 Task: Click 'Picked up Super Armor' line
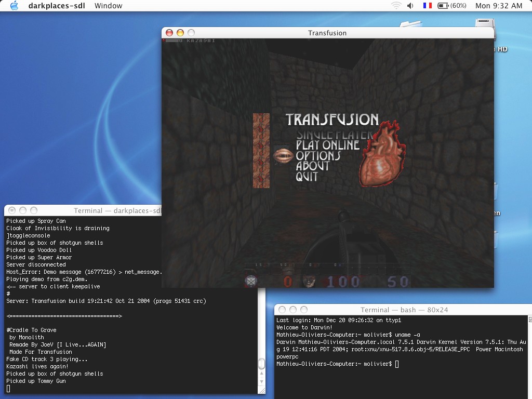(x=39, y=257)
